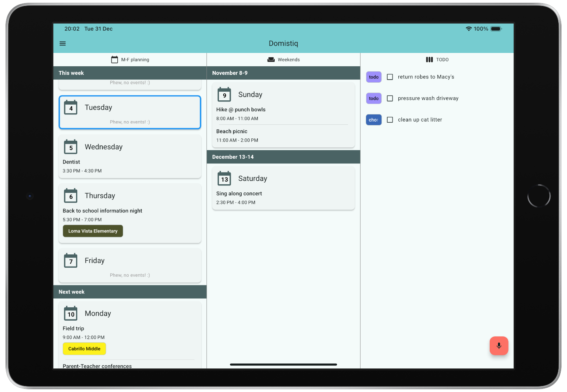Click the briefcase icon beside Weekends
This screenshot has width=567, height=392.
(x=271, y=59)
